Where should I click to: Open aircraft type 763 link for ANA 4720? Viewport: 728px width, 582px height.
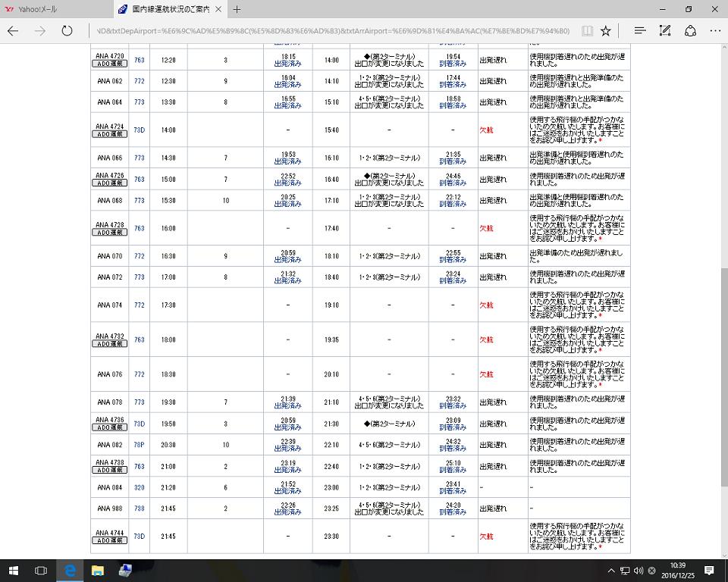tap(140, 60)
